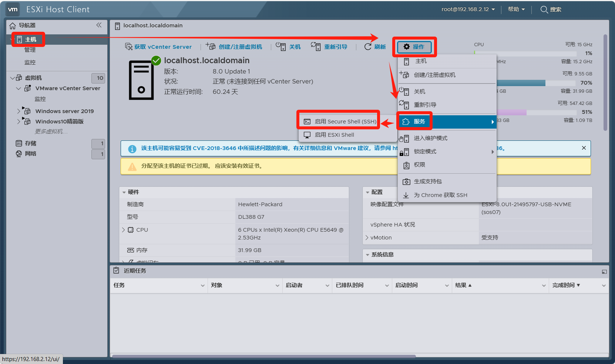Click the shut down (关机) toolbar icon

pyautogui.click(x=280, y=47)
